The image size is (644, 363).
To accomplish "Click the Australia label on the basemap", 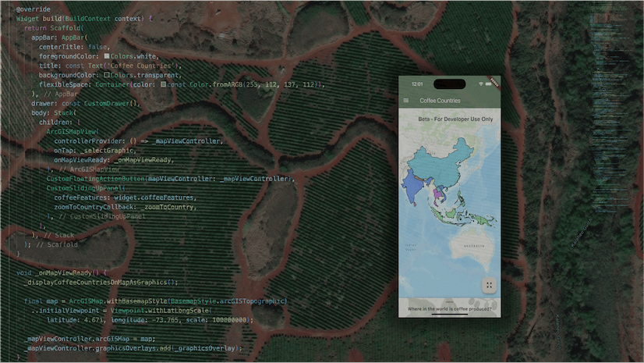I will pyautogui.click(x=474, y=246).
